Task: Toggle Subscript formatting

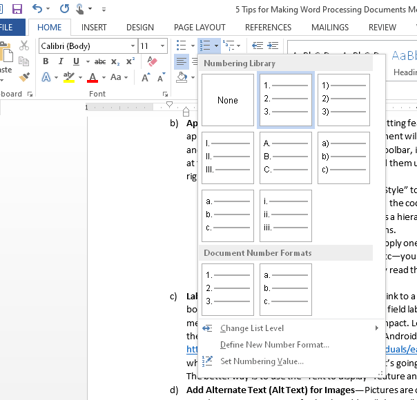Action: (x=115, y=62)
